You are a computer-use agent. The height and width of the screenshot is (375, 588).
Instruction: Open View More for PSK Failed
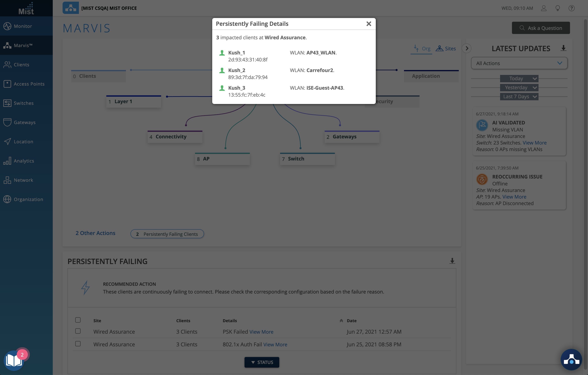point(261,332)
